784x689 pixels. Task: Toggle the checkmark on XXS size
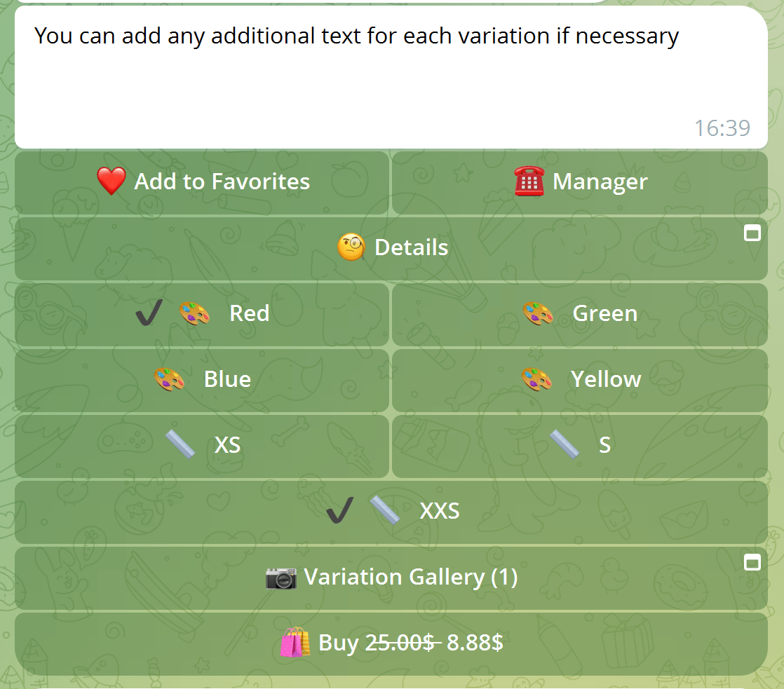340,511
